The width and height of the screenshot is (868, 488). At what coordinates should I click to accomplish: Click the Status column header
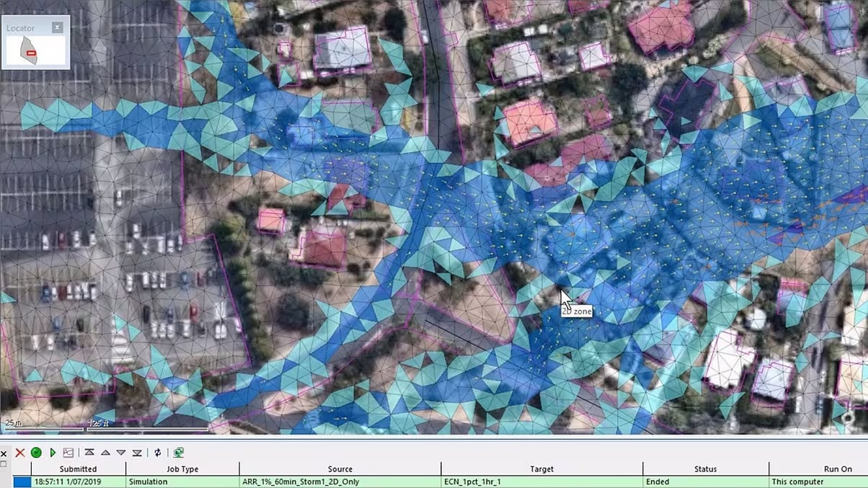tap(705, 469)
